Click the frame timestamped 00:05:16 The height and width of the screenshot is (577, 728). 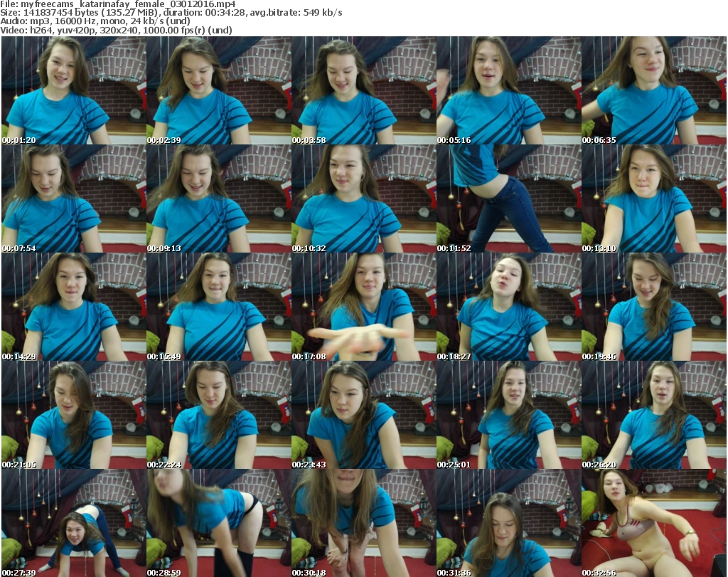click(508, 90)
